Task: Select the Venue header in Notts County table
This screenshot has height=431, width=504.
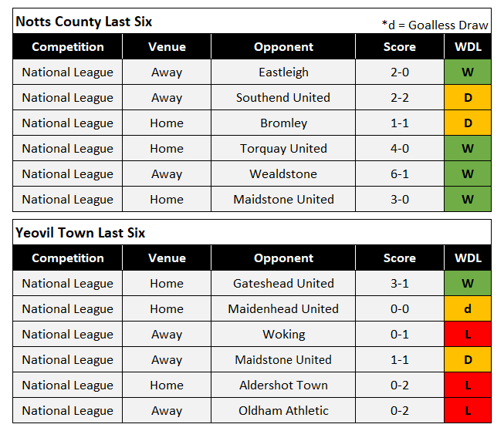Action: (x=167, y=47)
